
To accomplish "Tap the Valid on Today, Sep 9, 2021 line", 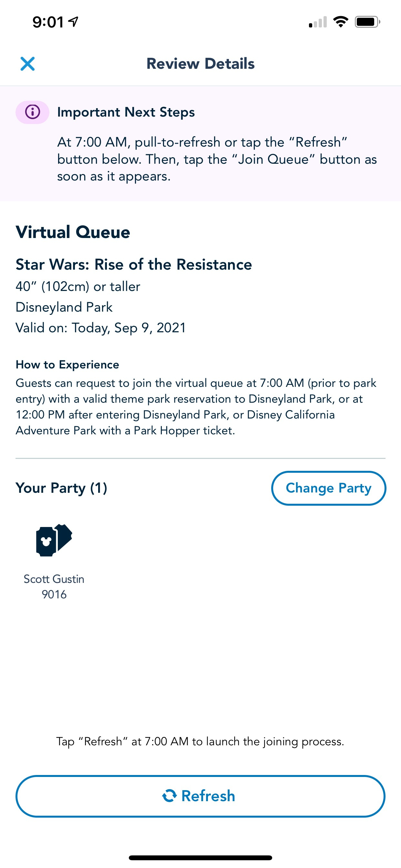I will [x=101, y=328].
